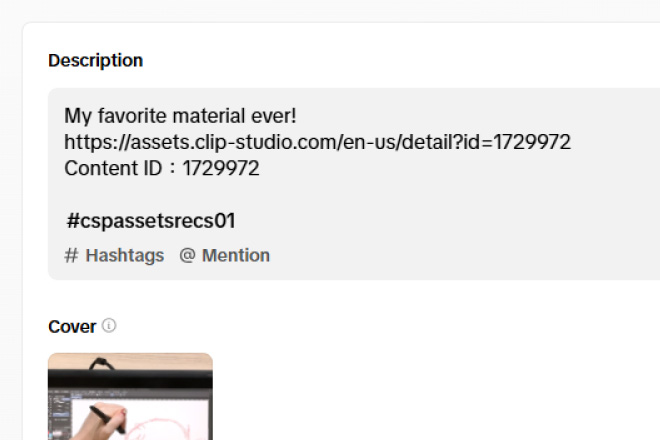Click the info icon beside Cover
This screenshot has width=660, height=440.
click(x=109, y=326)
